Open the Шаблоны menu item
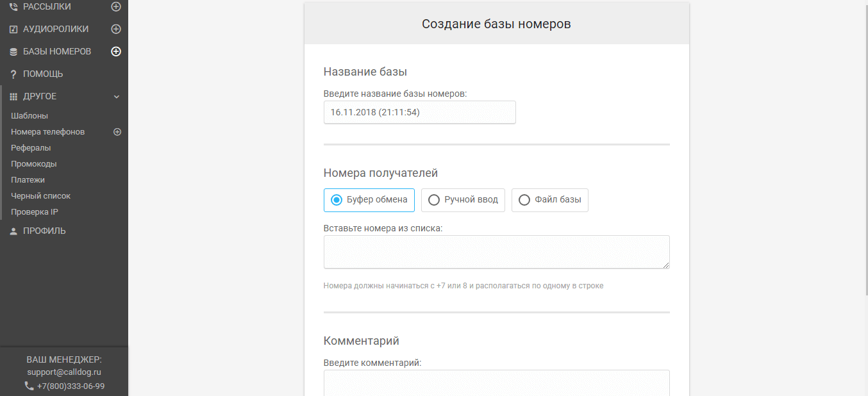This screenshot has width=868, height=396. click(29, 116)
